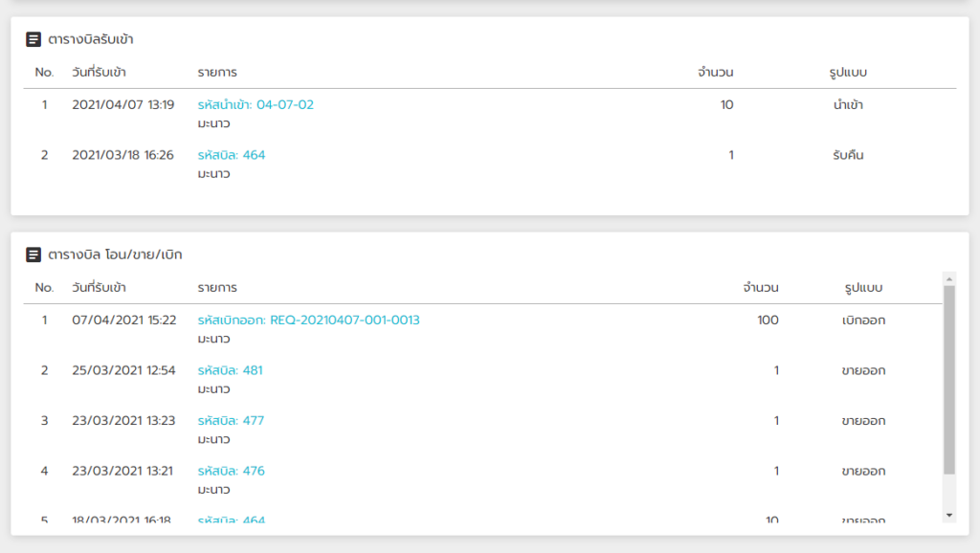Open requisition link REQ-20210407-001-0013
The image size is (980, 553).
coord(309,320)
